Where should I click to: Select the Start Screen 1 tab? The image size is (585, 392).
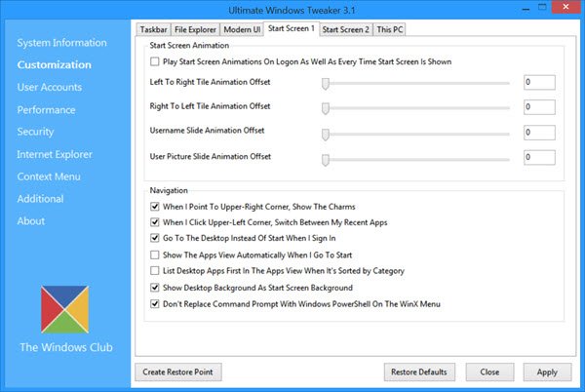292,28
